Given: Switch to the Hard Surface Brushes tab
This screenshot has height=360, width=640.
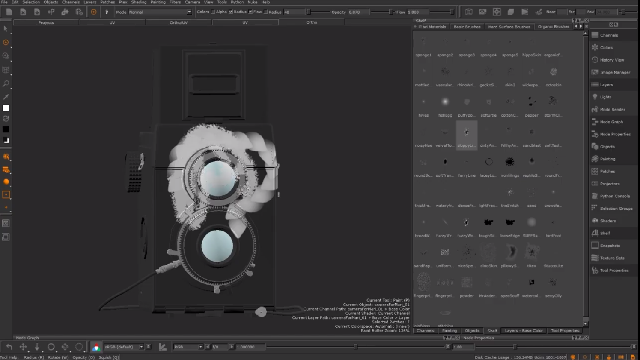Looking at the screenshot, I should coord(509,27).
